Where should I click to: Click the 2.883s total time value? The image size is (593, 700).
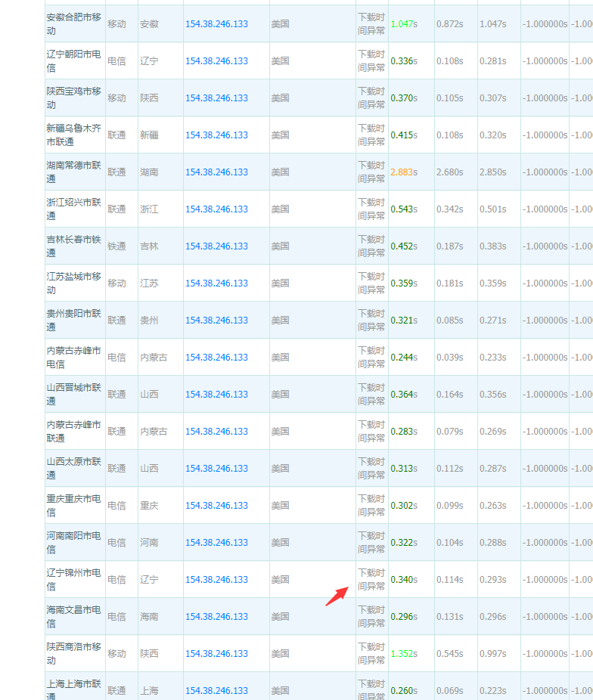tap(403, 172)
